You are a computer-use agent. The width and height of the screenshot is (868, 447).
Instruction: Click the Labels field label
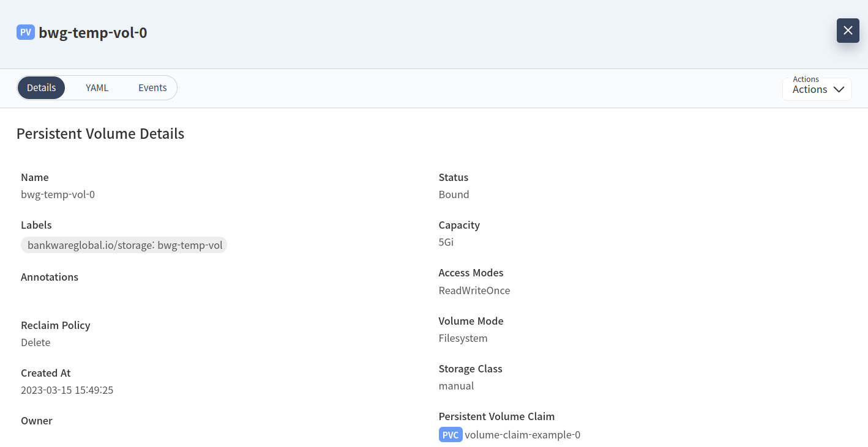(36, 225)
